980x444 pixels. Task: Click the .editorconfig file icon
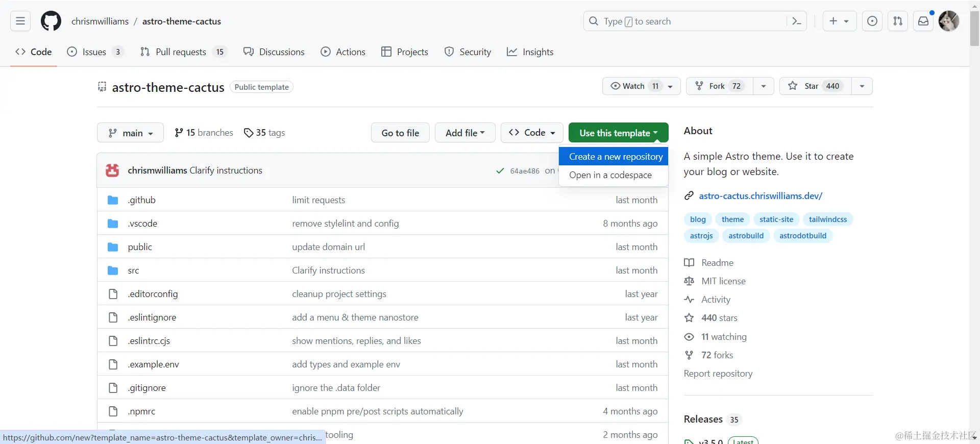[x=113, y=294]
